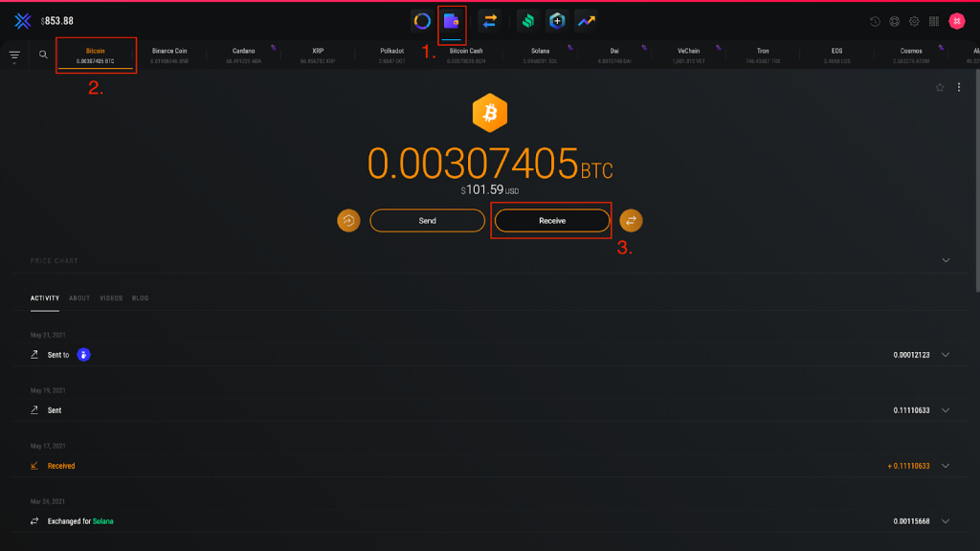Search assets with magnifier icon
Screen dimensions: 980x551
click(x=43, y=55)
